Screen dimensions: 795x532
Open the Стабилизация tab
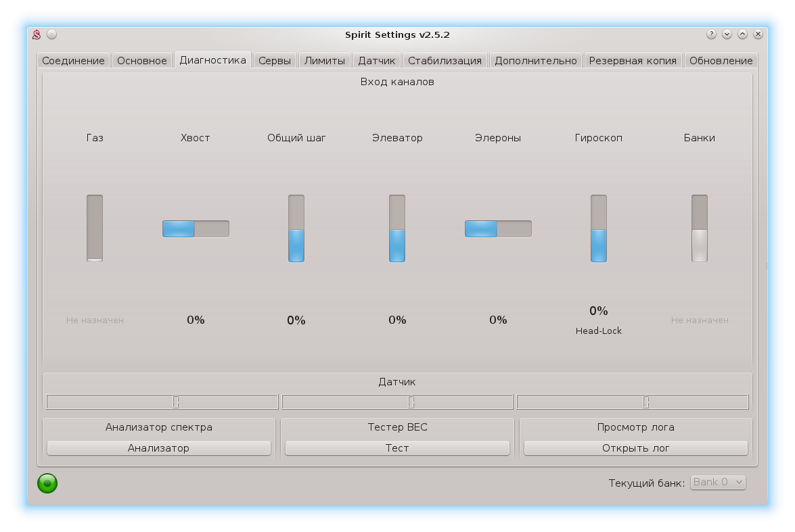(x=445, y=61)
